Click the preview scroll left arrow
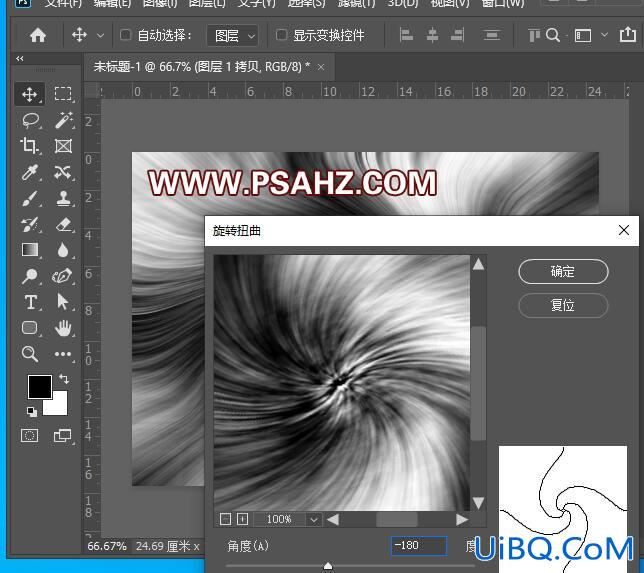 tap(333, 520)
